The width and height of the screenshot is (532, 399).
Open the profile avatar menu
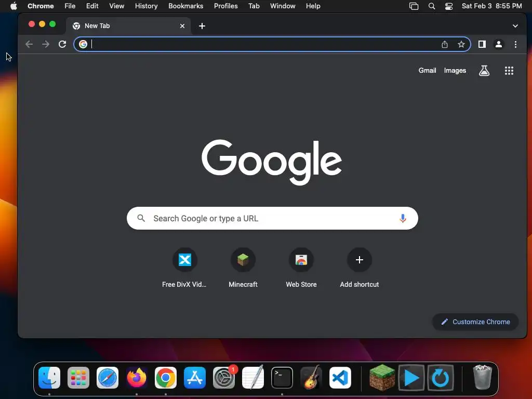(499, 44)
